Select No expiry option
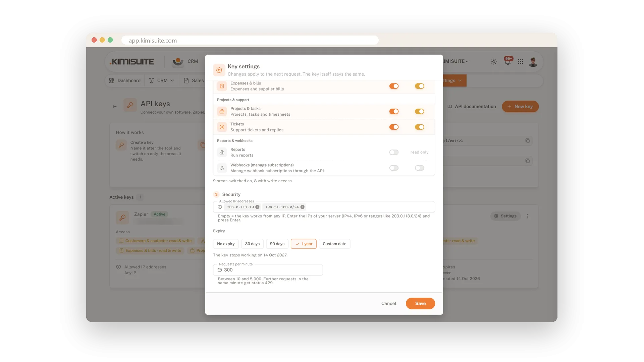 click(226, 244)
